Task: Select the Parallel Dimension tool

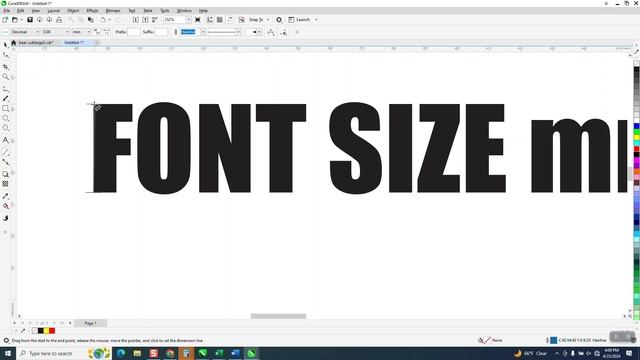Action: point(5,152)
